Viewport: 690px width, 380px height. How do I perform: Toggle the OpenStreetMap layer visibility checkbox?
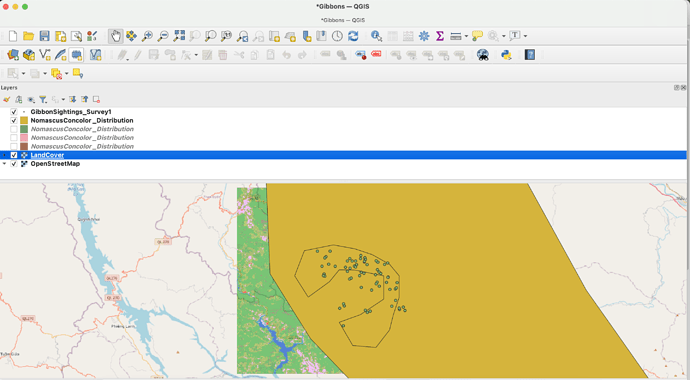pyautogui.click(x=14, y=164)
